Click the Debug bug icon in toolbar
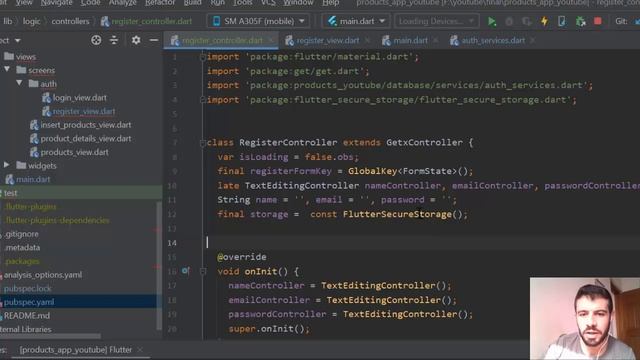 point(509,21)
